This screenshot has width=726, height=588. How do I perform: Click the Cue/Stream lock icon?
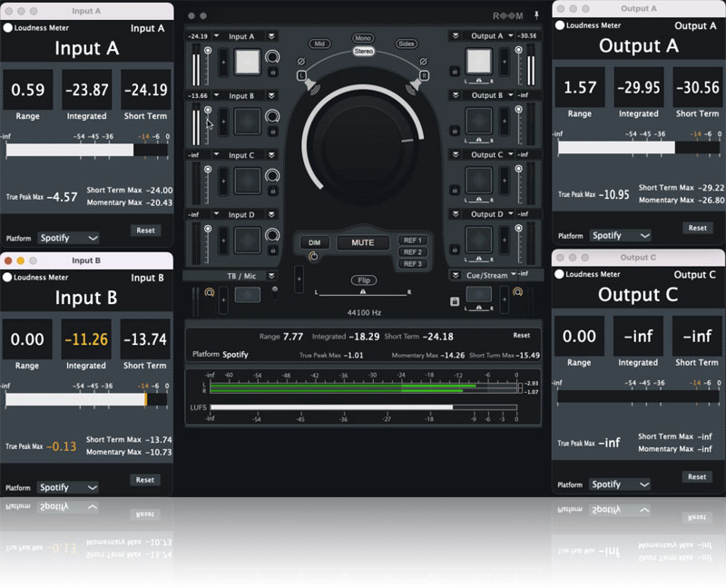click(455, 301)
